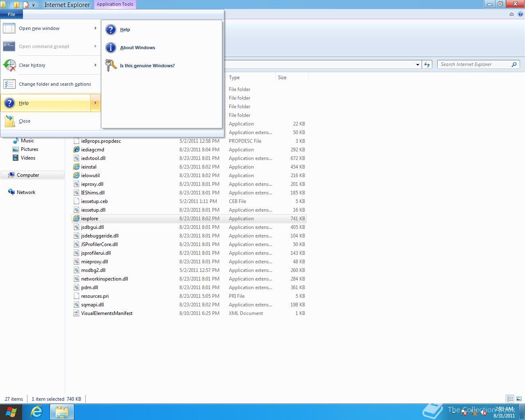Expand the Help submenu arrow
525x420 pixels.
pyautogui.click(x=95, y=103)
